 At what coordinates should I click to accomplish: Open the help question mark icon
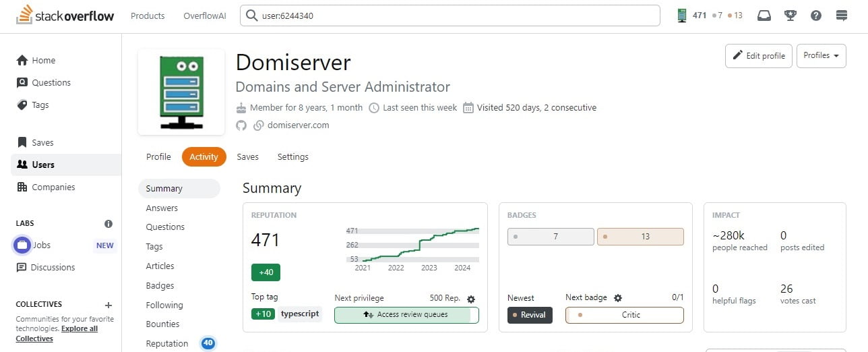tap(816, 16)
